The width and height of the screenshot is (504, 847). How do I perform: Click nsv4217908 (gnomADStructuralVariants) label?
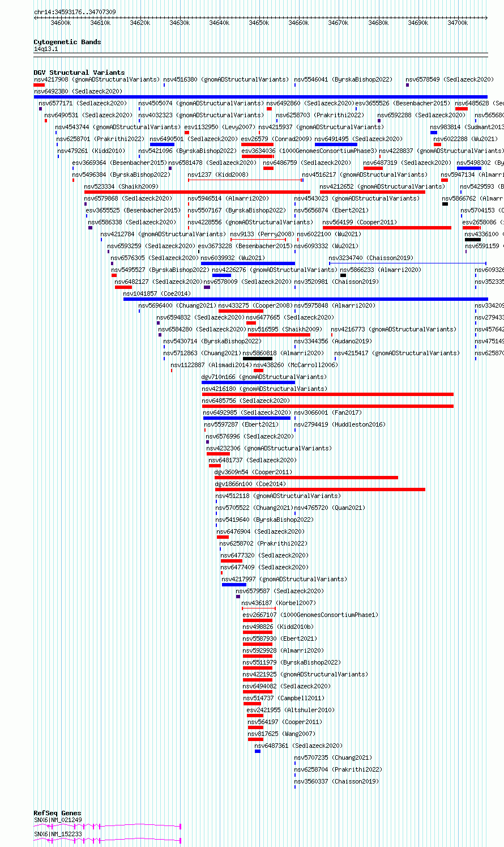pyautogui.click(x=96, y=79)
